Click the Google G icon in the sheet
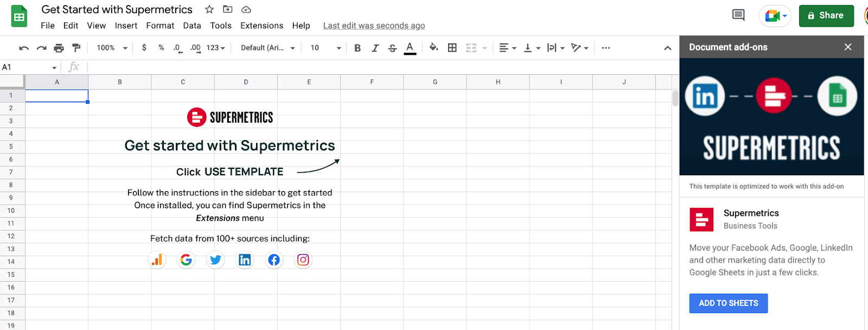 pos(186,260)
